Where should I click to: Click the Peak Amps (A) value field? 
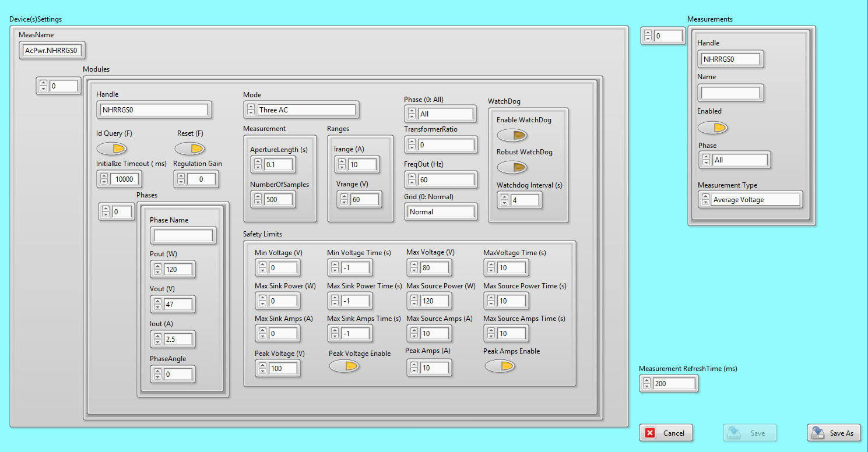[434, 368]
